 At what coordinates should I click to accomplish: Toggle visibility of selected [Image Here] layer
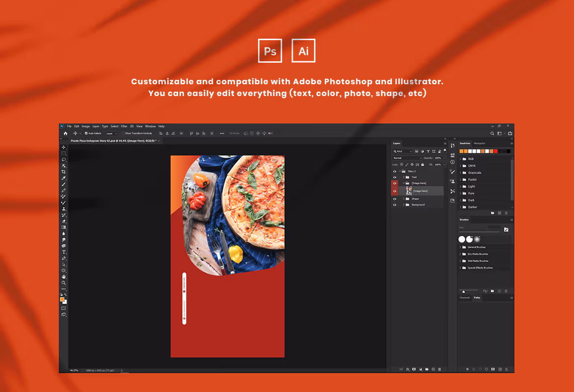click(394, 191)
